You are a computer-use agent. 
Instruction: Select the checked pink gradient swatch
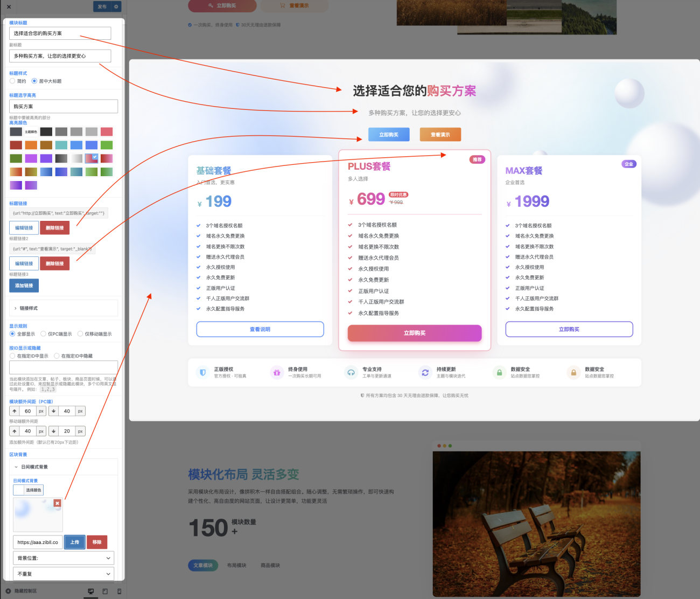coord(92,158)
